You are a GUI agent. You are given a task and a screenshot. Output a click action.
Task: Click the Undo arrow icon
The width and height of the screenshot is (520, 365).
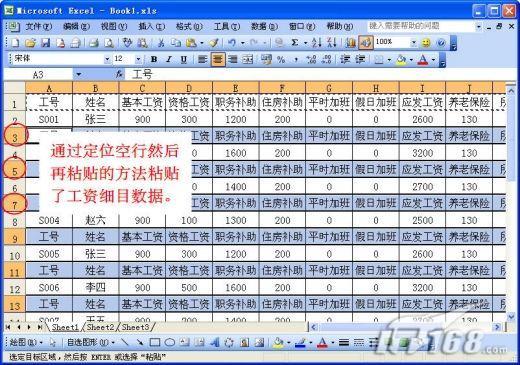[x=232, y=43]
